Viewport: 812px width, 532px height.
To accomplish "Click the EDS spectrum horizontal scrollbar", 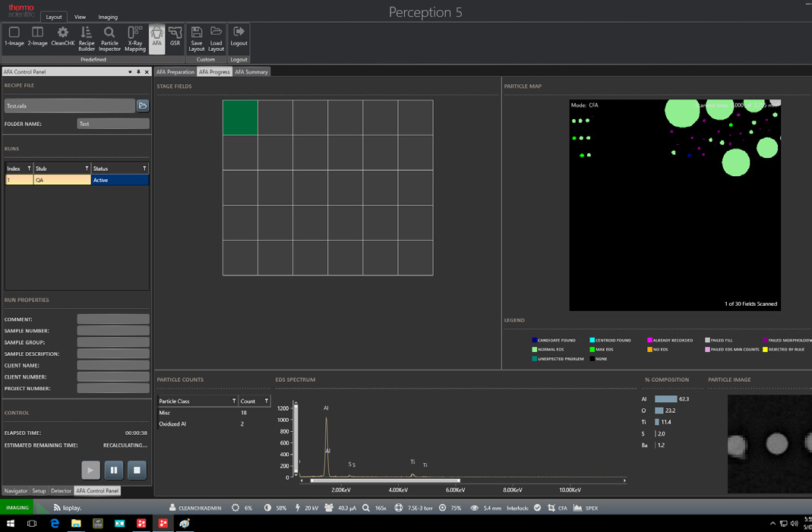I will 385,480.
